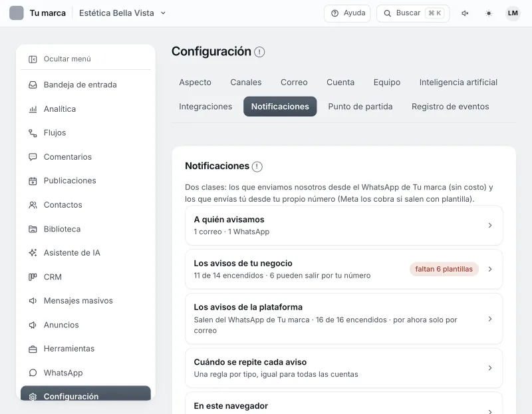Expand Cuándo se repite cada aviso chevron
This screenshot has height=414, width=532.
(x=490, y=368)
